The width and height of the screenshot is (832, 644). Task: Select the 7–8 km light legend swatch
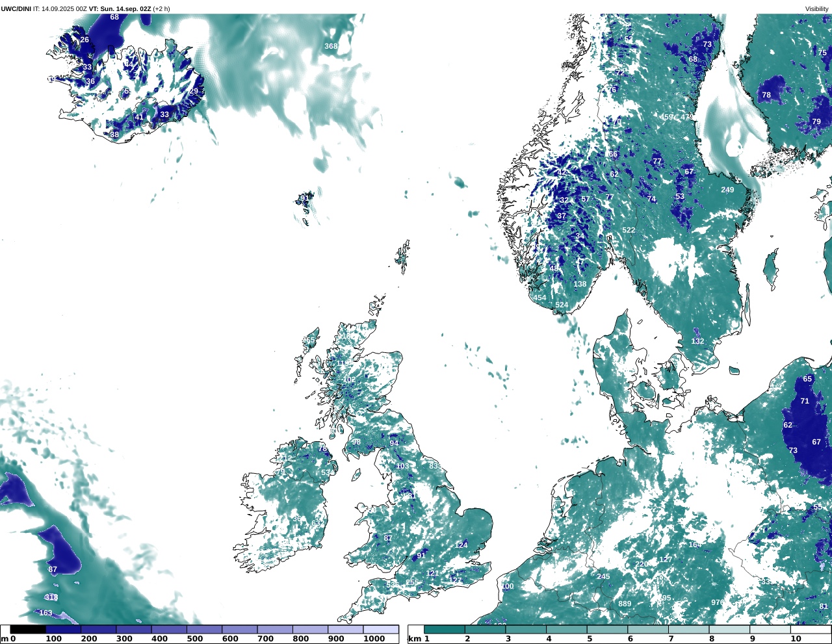(x=688, y=630)
